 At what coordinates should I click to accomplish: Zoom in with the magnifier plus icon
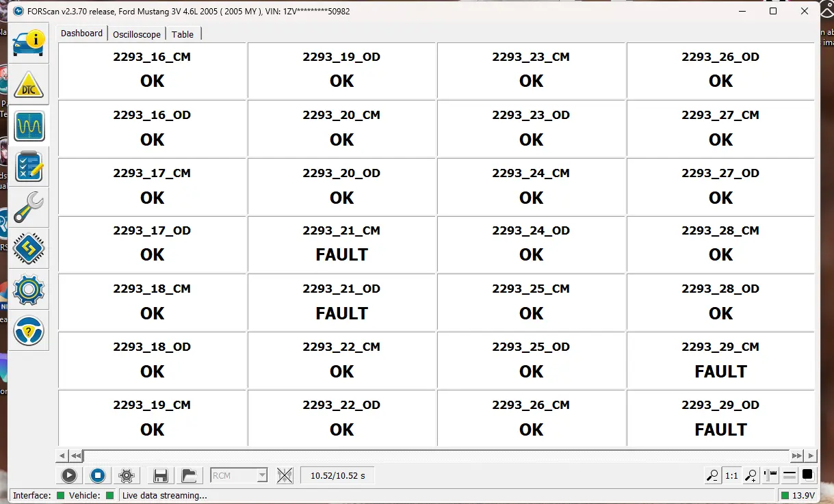point(751,475)
